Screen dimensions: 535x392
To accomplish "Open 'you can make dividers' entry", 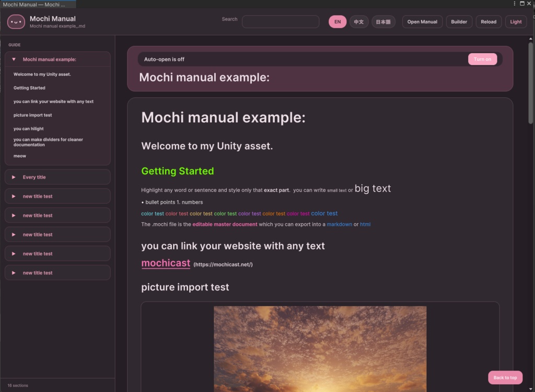I will pyautogui.click(x=48, y=142).
